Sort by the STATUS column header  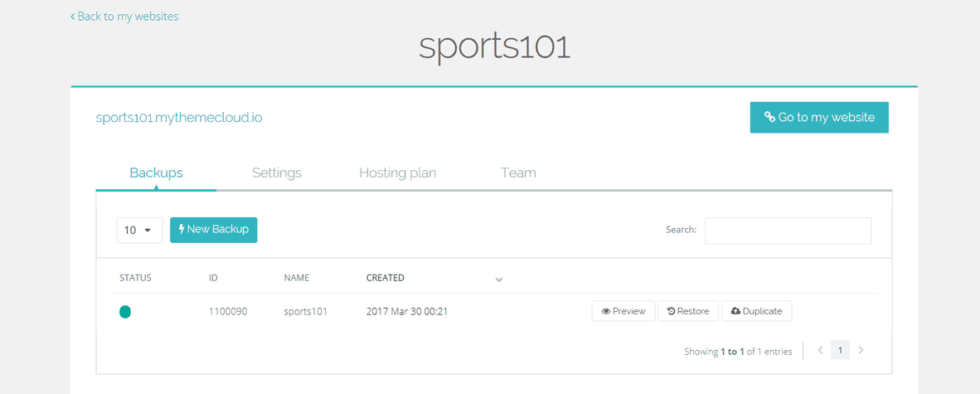(136, 278)
